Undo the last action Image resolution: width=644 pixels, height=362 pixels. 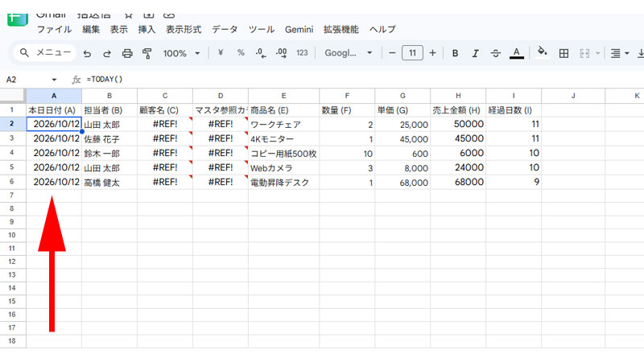87,53
